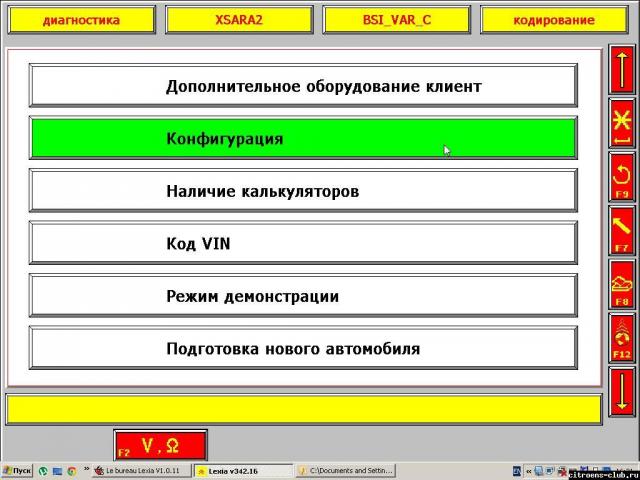Click the кодирование header button

point(554,20)
